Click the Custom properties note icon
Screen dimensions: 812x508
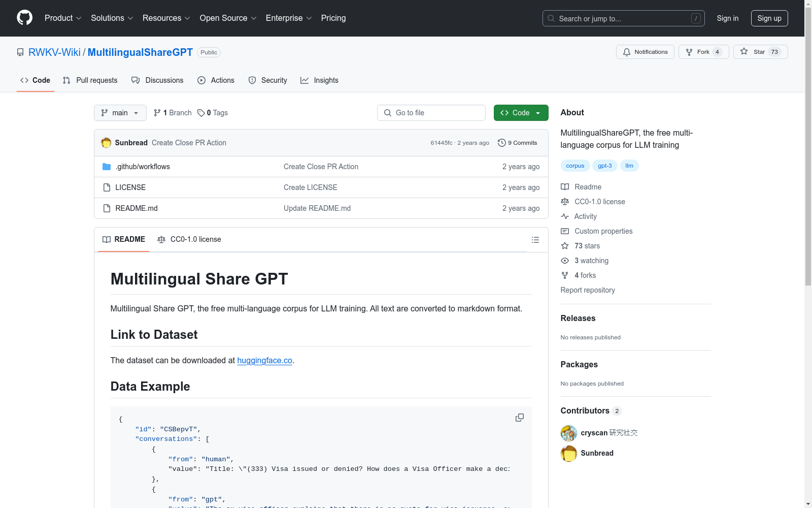(x=565, y=231)
